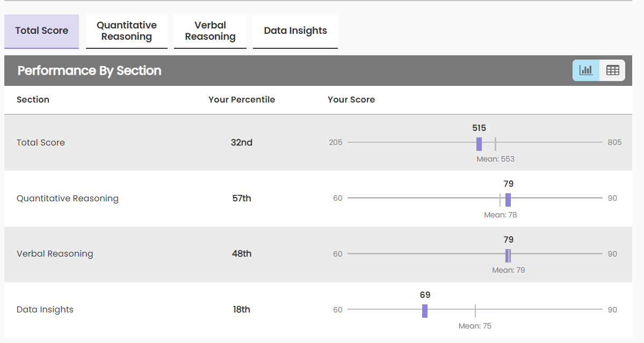Click the Performance By Section heading
This screenshot has width=644, height=343.
click(x=89, y=70)
